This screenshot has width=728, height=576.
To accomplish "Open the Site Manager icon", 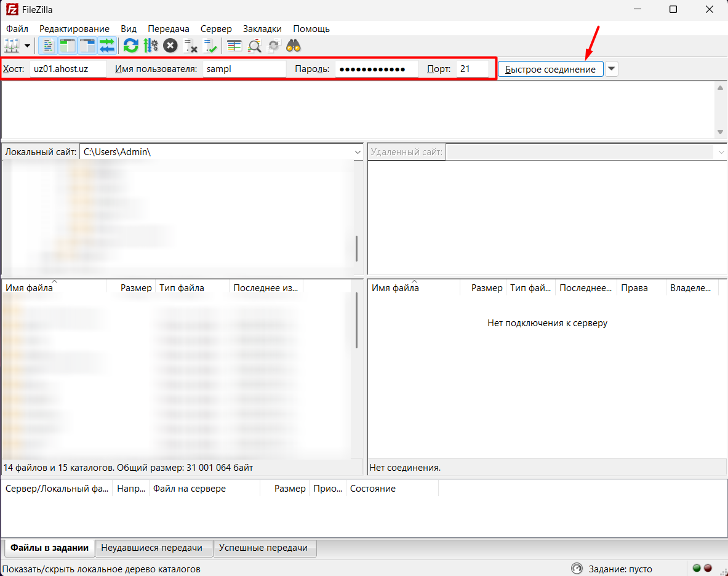I will tap(12, 46).
